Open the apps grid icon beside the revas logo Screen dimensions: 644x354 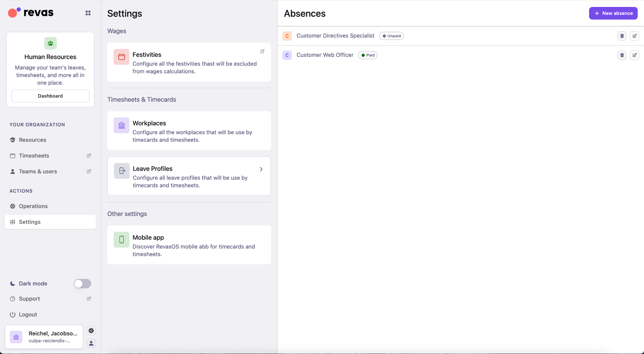click(x=88, y=13)
